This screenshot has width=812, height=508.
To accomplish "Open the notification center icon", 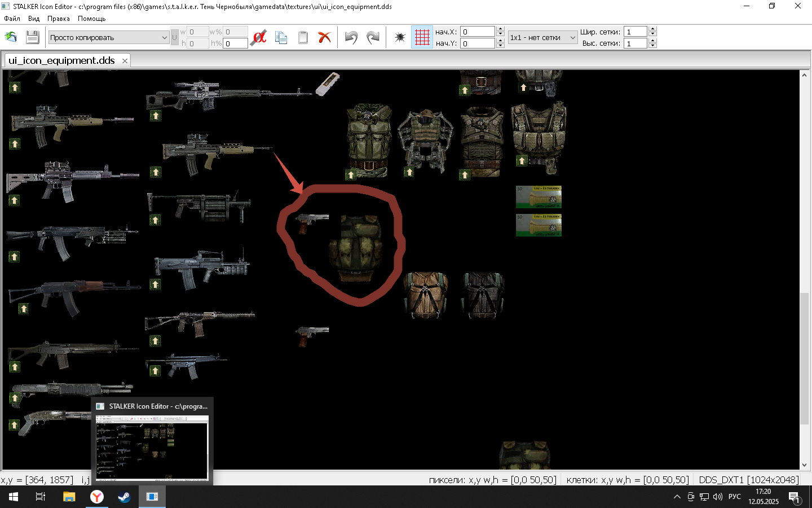I will point(794,497).
